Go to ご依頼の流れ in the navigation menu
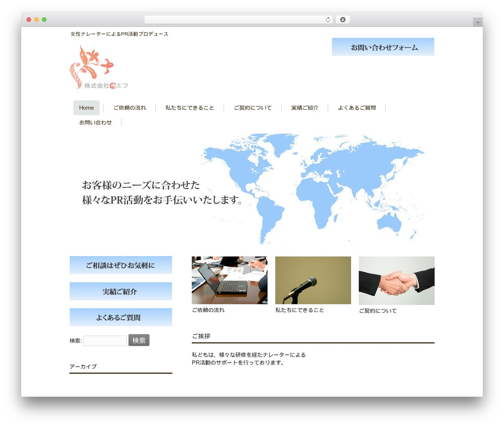Viewport: 504px width, 427px height. tap(130, 108)
